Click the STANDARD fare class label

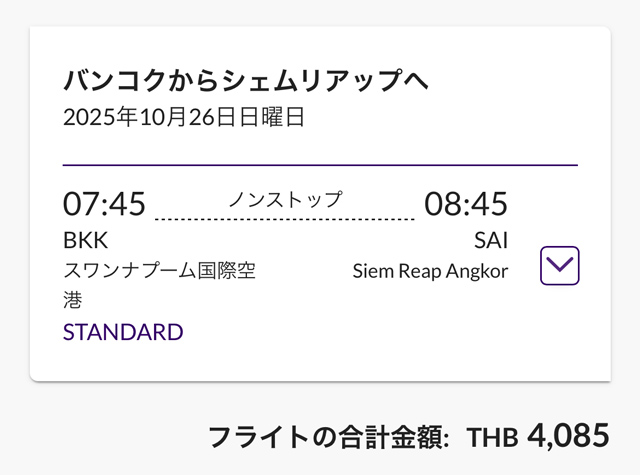123,332
